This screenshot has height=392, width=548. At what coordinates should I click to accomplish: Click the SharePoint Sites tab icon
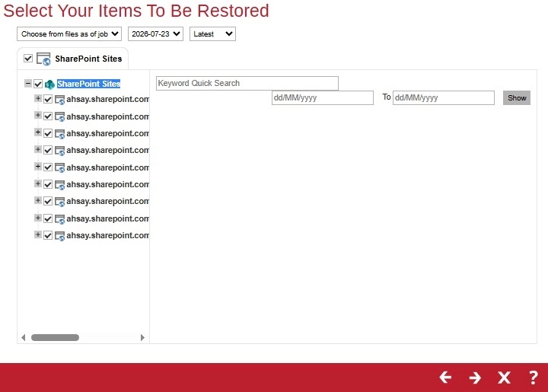coord(43,59)
